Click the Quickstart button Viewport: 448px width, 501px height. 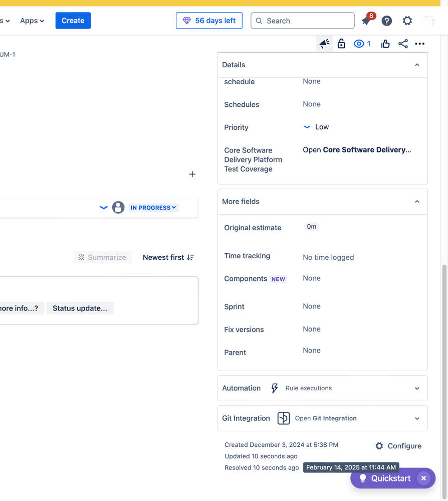tap(393, 478)
